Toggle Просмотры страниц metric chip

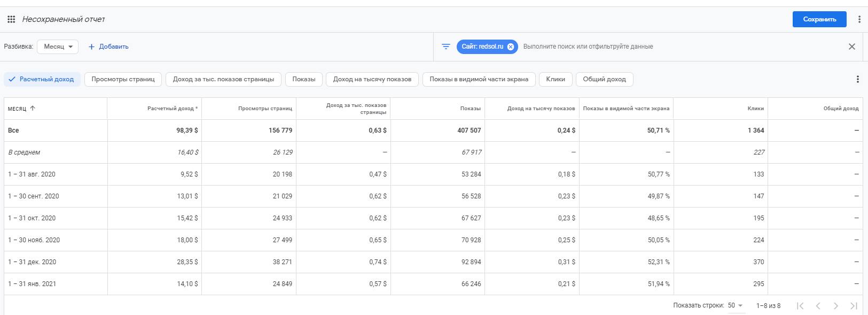123,79
